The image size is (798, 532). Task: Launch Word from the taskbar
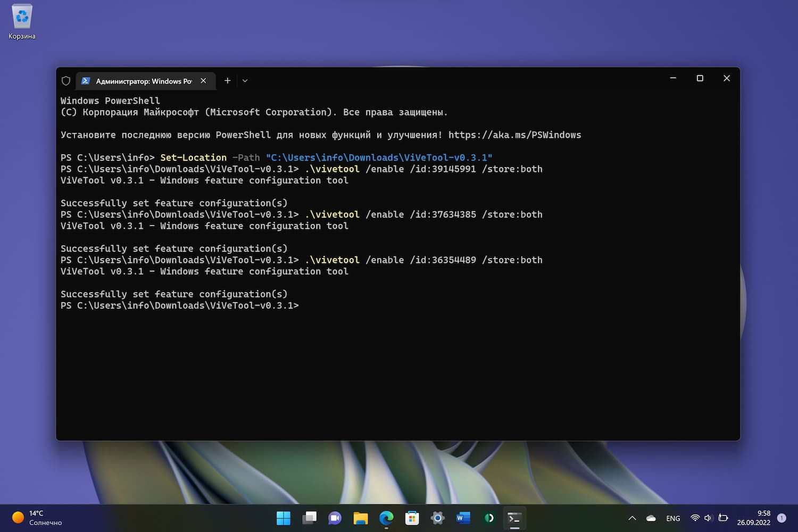point(463,518)
